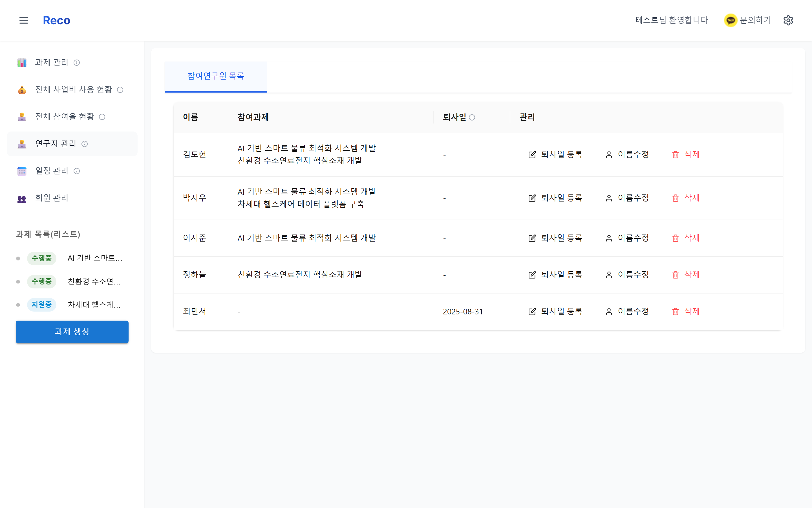Show info icon next to 전체 참여율 현황
Screen dimensions: 812x508
(x=102, y=117)
